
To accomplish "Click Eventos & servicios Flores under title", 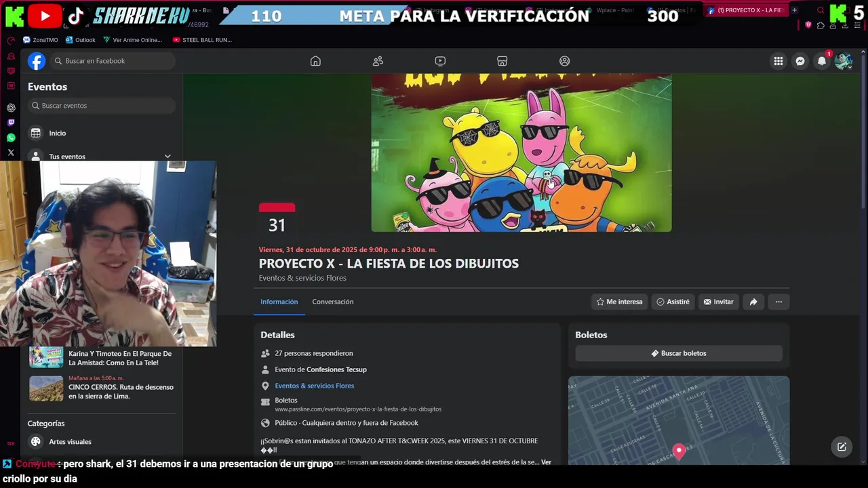I will pos(302,278).
